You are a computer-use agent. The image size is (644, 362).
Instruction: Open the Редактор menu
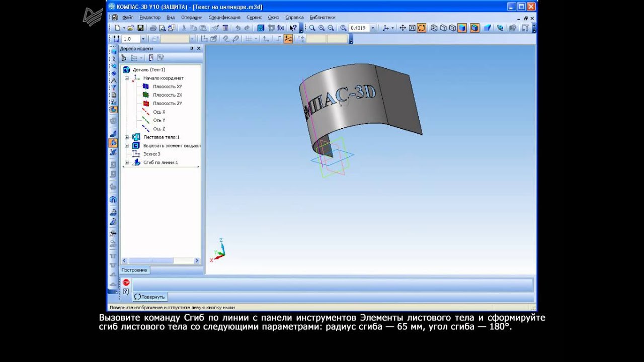[150, 17]
